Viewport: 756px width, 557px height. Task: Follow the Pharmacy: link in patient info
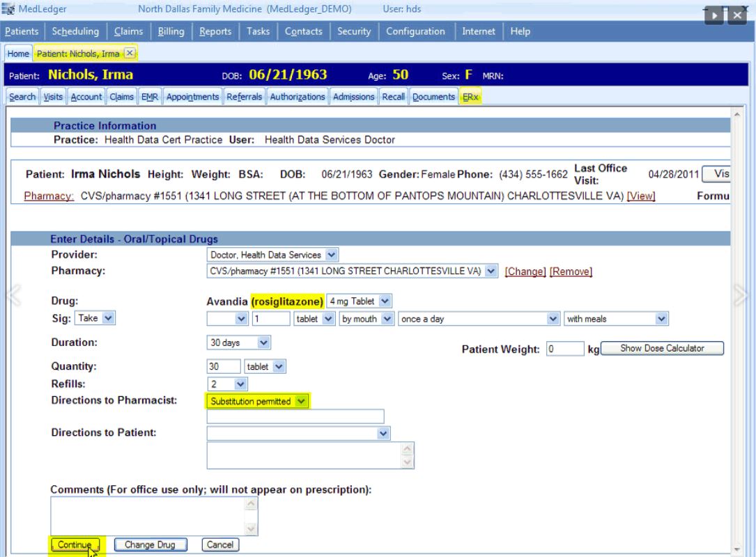[x=49, y=196]
